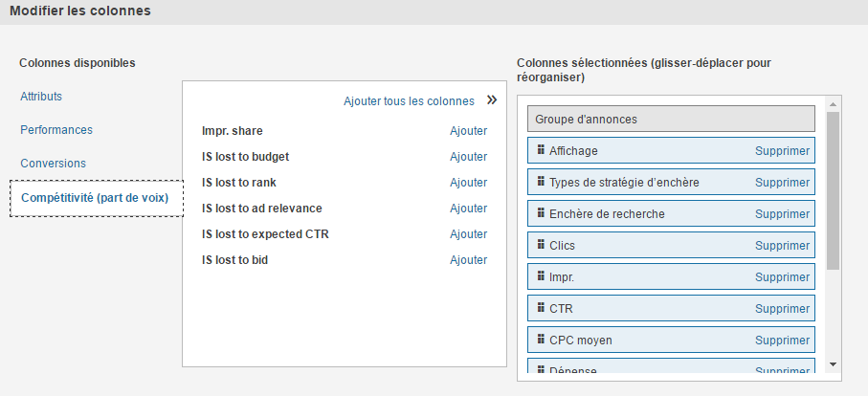Click drag handle icon beside Clics
Image resolution: width=868 pixels, height=396 pixels.
coord(541,245)
